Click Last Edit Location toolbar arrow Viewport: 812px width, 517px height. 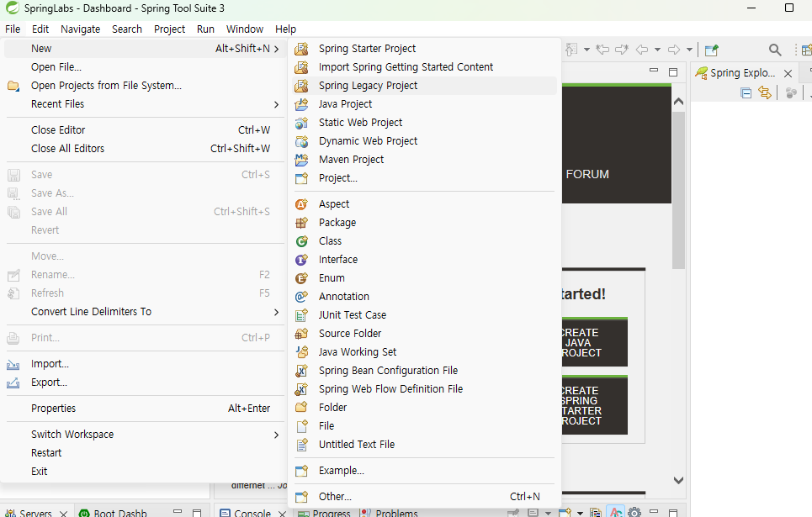click(602, 50)
